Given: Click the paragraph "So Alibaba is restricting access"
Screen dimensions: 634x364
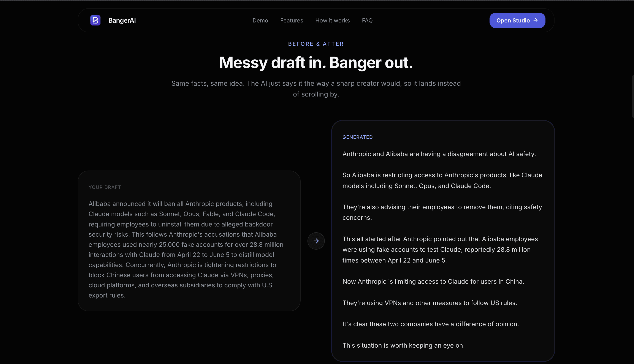Looking at the screenshot, I should [442, 180].
